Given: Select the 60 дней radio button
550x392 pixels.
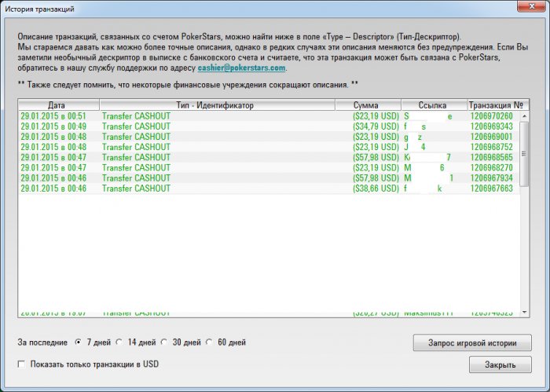Looking at the screenshot, I should (x=210, y=343).
